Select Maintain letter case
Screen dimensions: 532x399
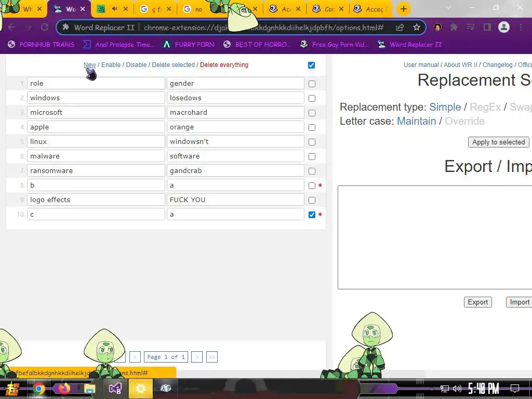(x=416, y=121)
